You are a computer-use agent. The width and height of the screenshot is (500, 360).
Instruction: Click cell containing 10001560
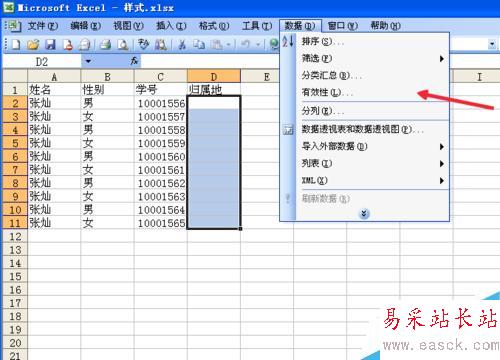(161, 157)
